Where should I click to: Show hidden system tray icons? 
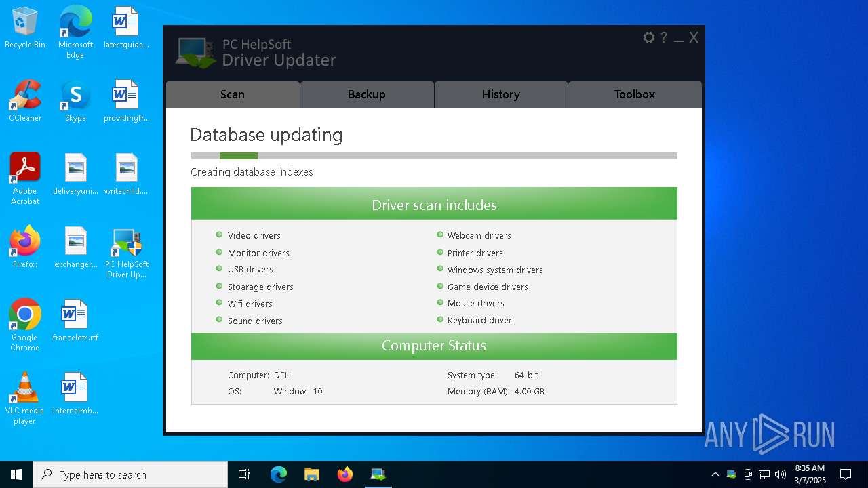click(x=715, y=474)
